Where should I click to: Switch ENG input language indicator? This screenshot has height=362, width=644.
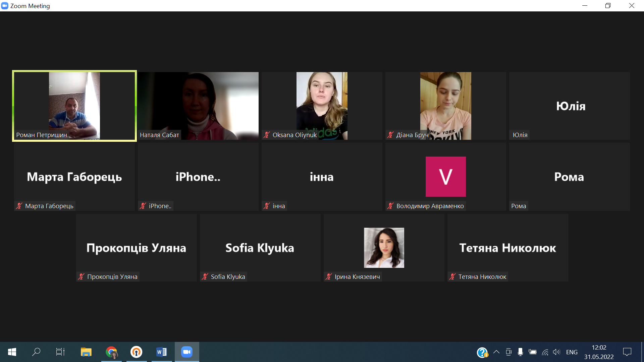click(572, 352)
